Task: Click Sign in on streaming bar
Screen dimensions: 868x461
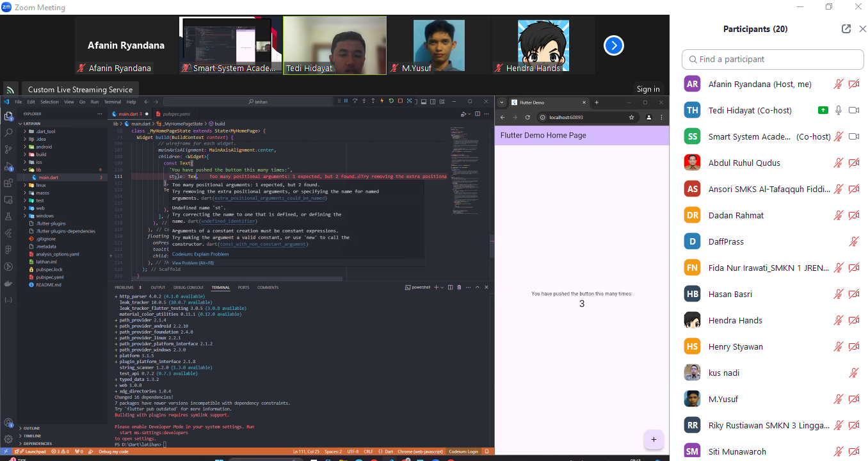Action: (x=648, y=89)
